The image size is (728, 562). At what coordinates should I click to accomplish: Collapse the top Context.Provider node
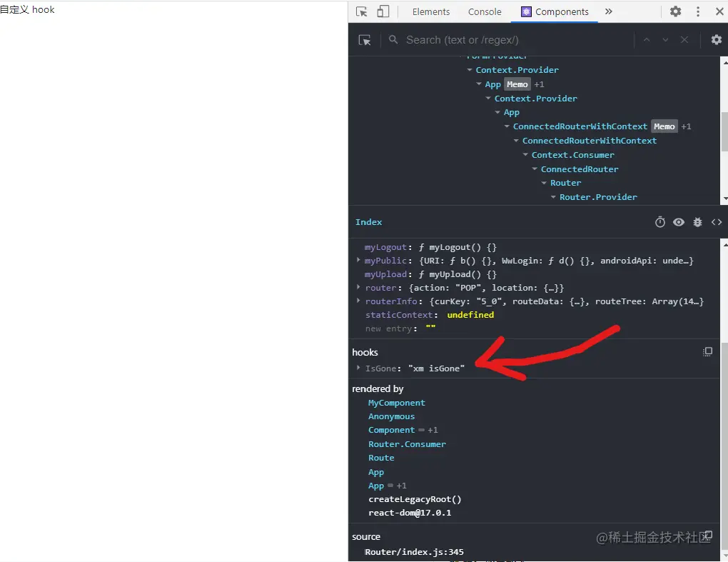[470, 70]
